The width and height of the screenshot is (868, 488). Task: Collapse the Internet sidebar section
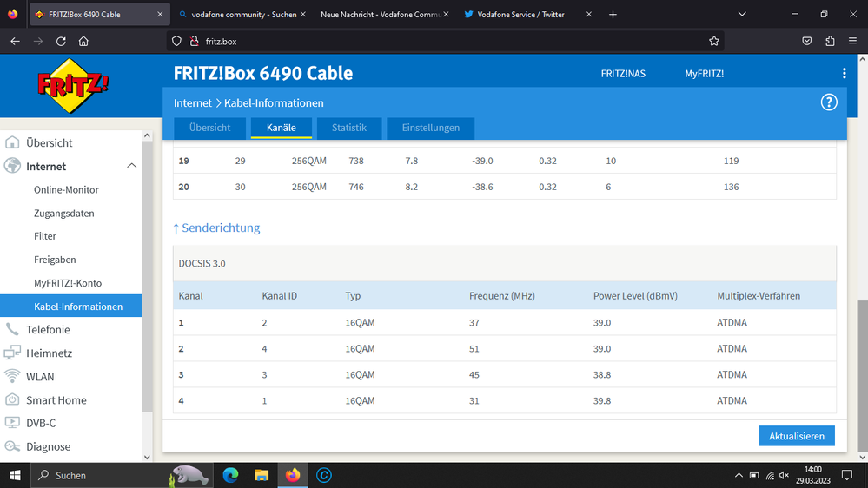131,166
